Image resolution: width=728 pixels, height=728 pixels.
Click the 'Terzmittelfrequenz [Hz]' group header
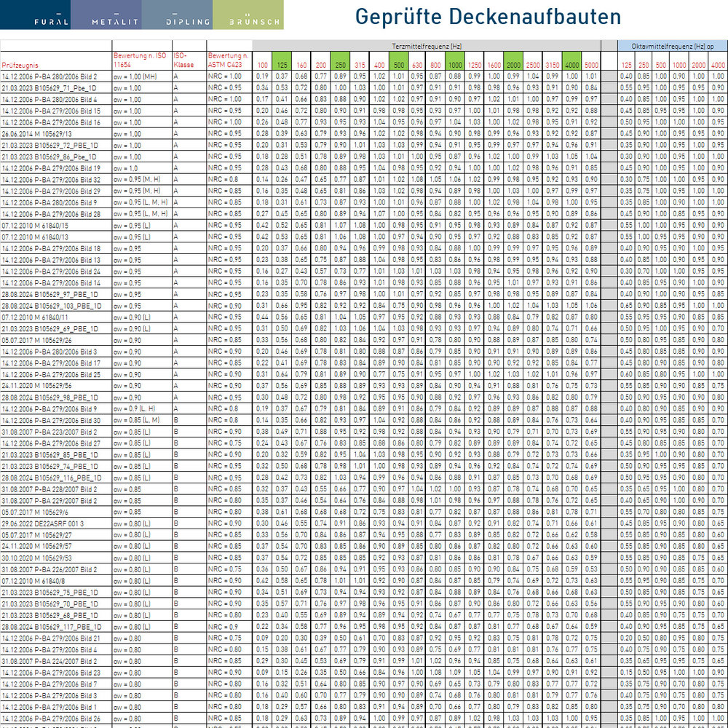(427, 46)
